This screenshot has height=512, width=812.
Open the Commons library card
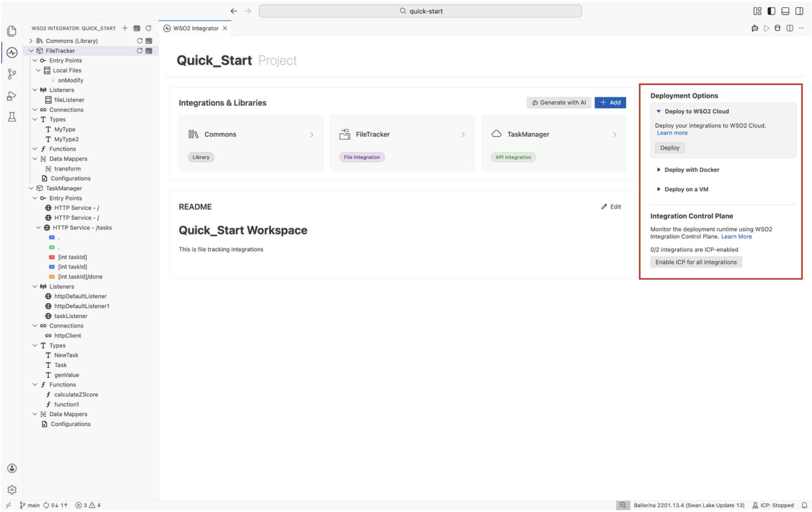point(251,143)
